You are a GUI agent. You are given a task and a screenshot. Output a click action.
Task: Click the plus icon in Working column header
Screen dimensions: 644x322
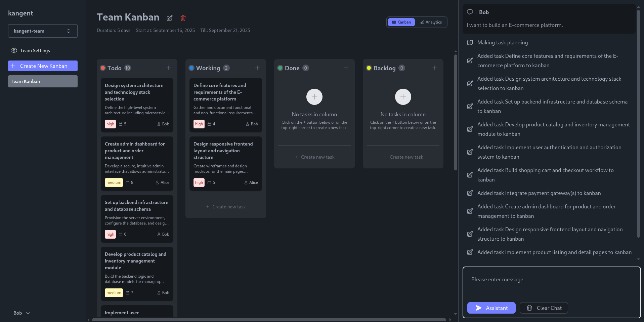tap(257, 68)
